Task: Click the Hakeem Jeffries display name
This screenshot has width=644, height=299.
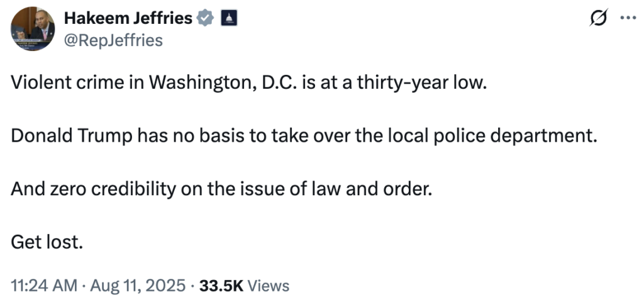Action: pyautogui.click(x=128, y=18)
